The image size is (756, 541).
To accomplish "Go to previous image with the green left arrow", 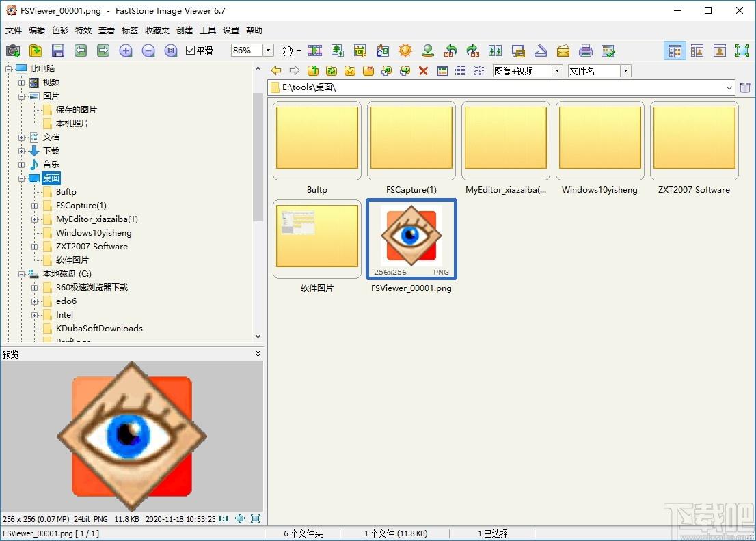I will (81, 51).
